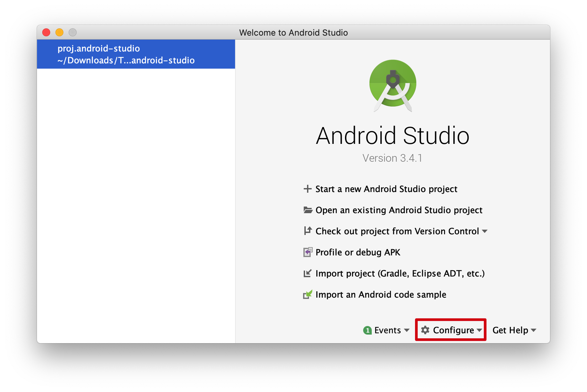Click the plus icon beside Start a new project
The image size is (587, 392).
pos(307,189)
